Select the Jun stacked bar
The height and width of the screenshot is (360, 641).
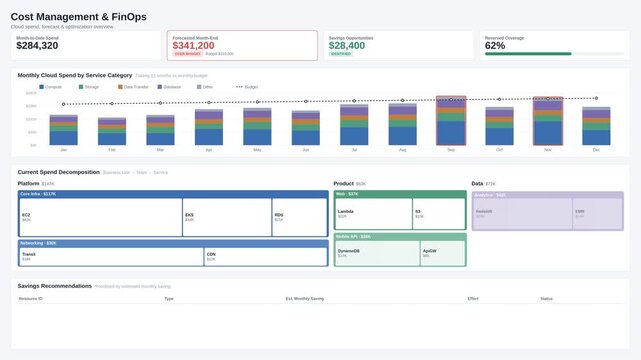pos(306,128)
